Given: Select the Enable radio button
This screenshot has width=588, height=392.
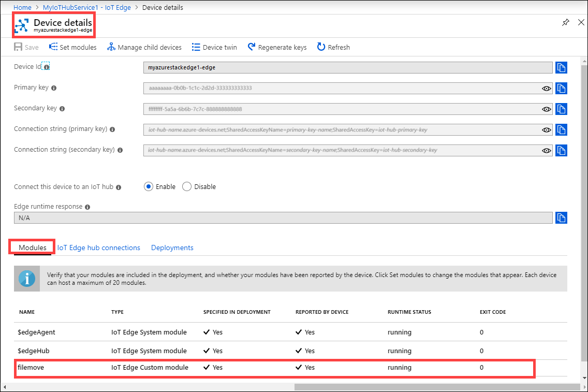Looking at the screenshot, I should (x=148, y=186).
